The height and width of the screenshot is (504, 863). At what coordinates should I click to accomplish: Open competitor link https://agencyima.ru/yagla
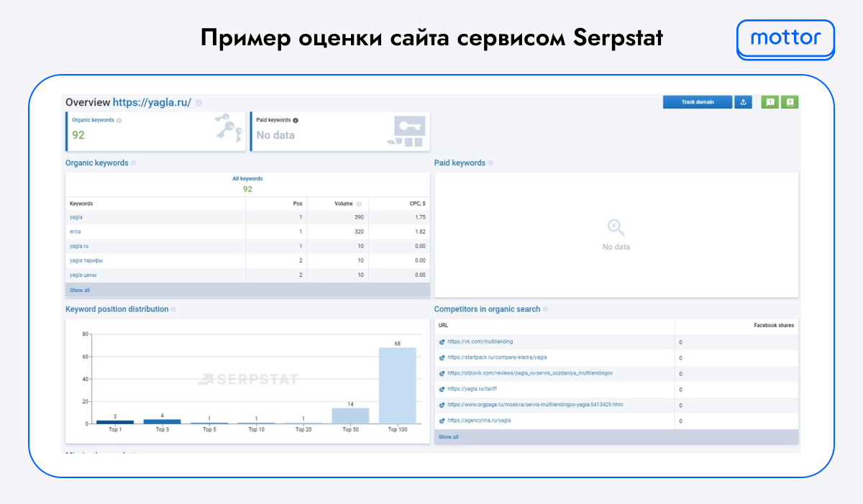tap(479, 421)
